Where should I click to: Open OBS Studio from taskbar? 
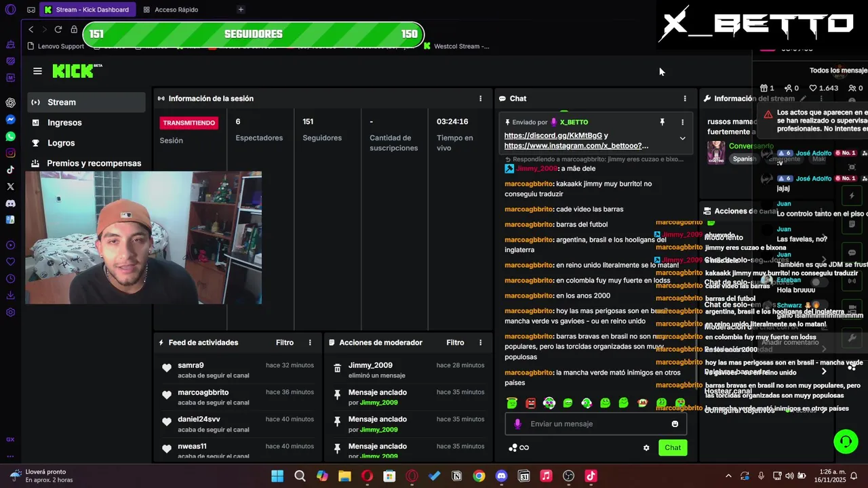[x=568, y=476]
